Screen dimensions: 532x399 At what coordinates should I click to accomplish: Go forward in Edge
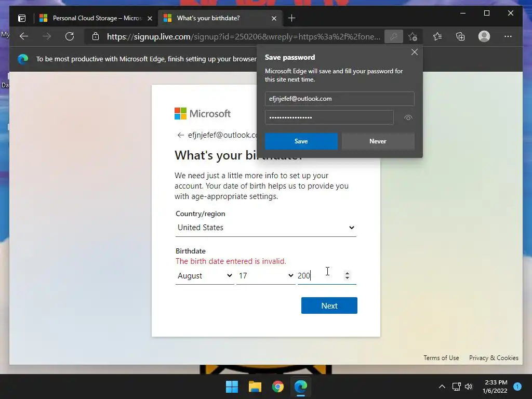point(47,36)
